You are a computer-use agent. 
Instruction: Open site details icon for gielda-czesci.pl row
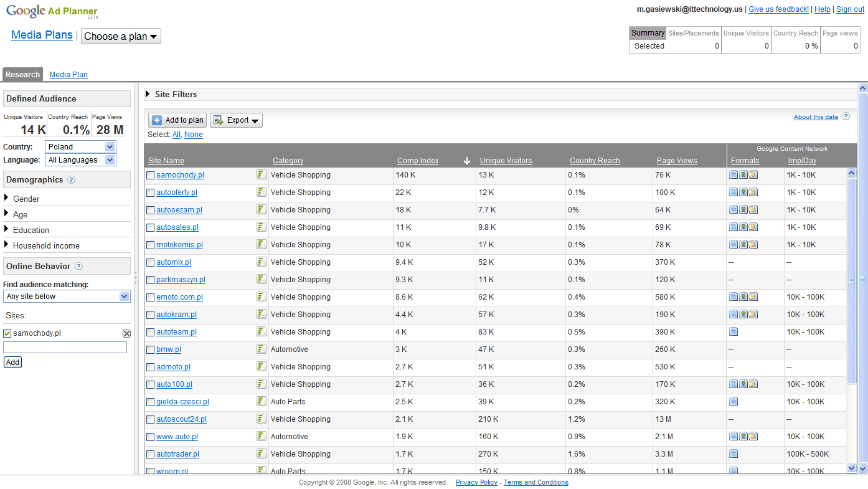click(262, 401)
